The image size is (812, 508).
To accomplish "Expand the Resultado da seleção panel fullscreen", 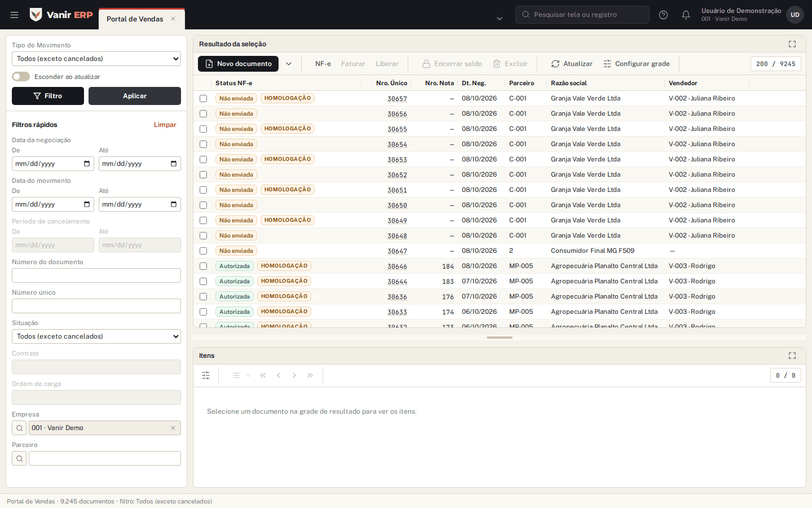I will click(792, 44).
